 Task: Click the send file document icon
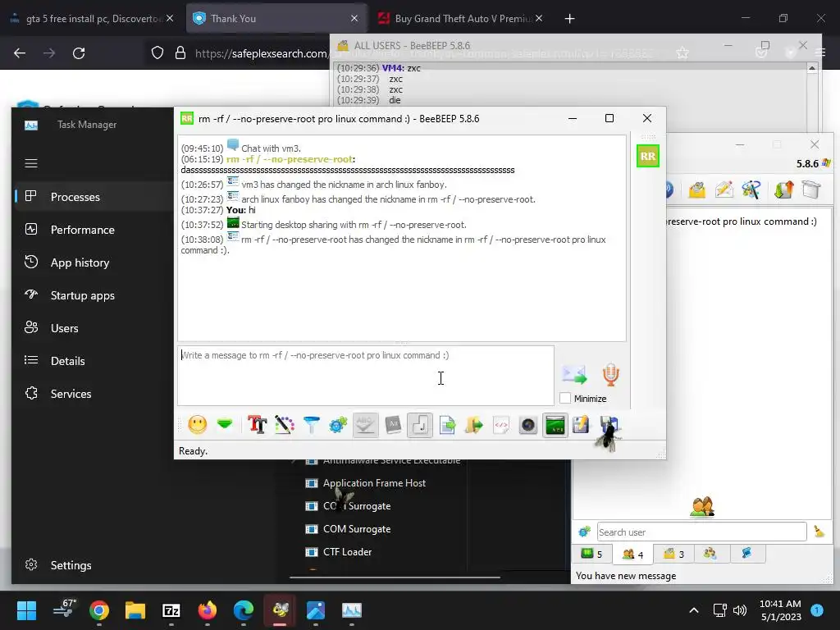pos(447,426)
